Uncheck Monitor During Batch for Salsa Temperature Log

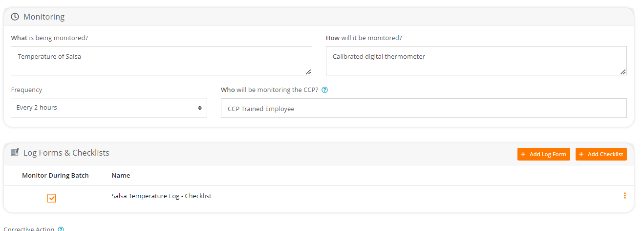pyautogui.click(x=51, y=198)
